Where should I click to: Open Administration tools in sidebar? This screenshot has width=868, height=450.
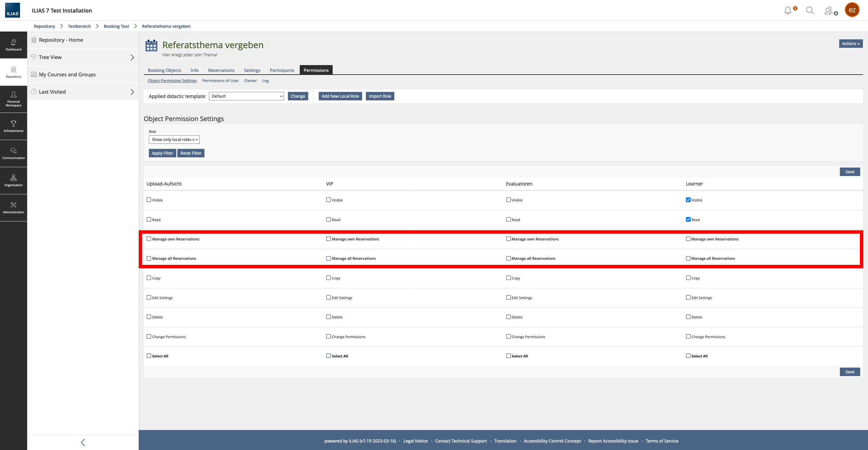click(x=14, y=208)
